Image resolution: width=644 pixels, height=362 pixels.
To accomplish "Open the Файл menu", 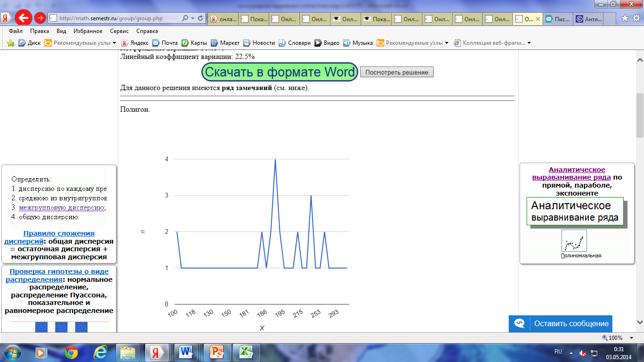I will [16, 31].
